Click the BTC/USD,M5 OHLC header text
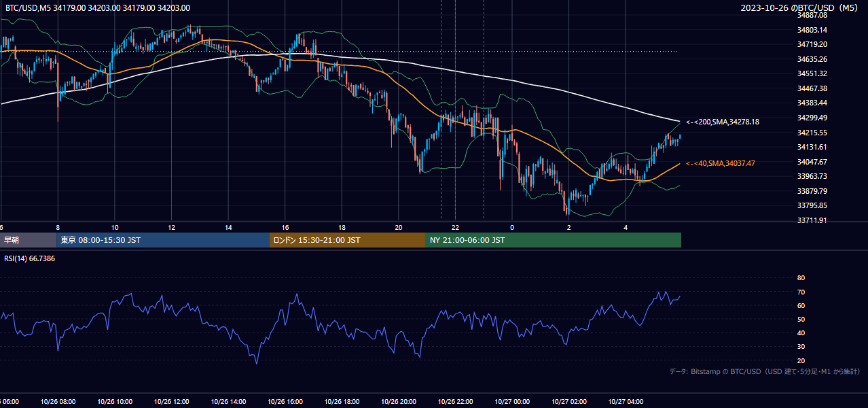 98,7
